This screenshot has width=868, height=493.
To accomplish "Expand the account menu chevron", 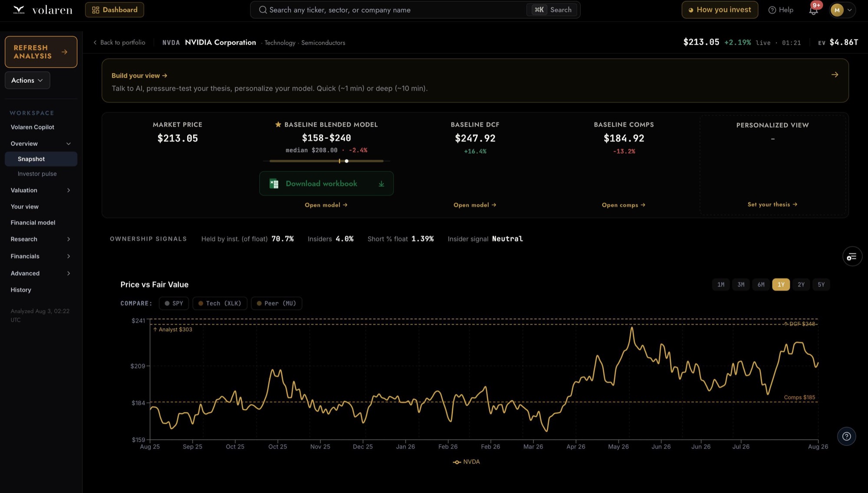I will click(x=850, y=10).
